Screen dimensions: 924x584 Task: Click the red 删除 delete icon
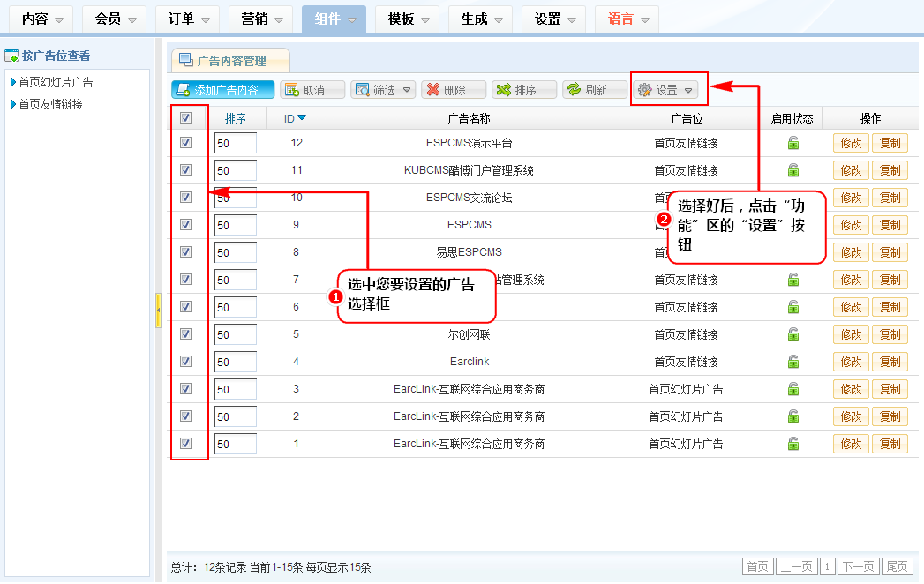click(x=432, y=90)
